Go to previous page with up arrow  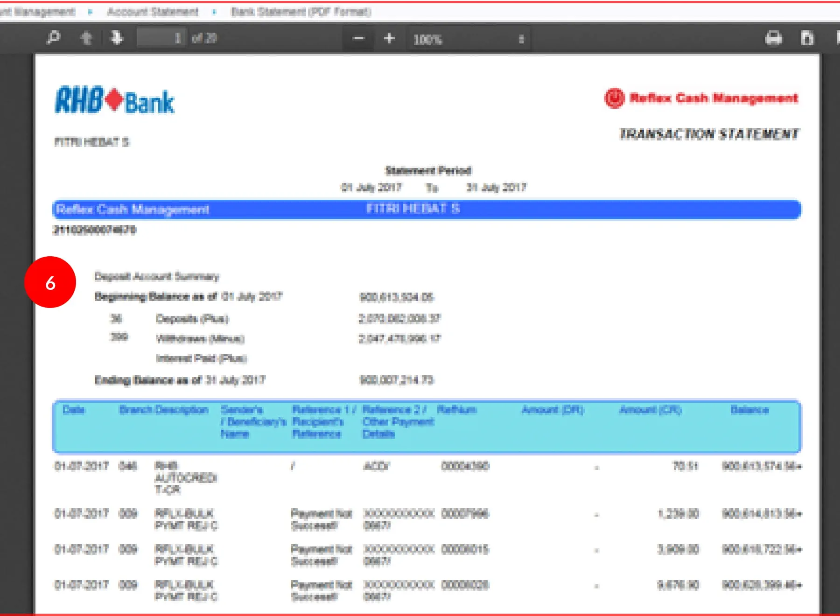(86, 38)
